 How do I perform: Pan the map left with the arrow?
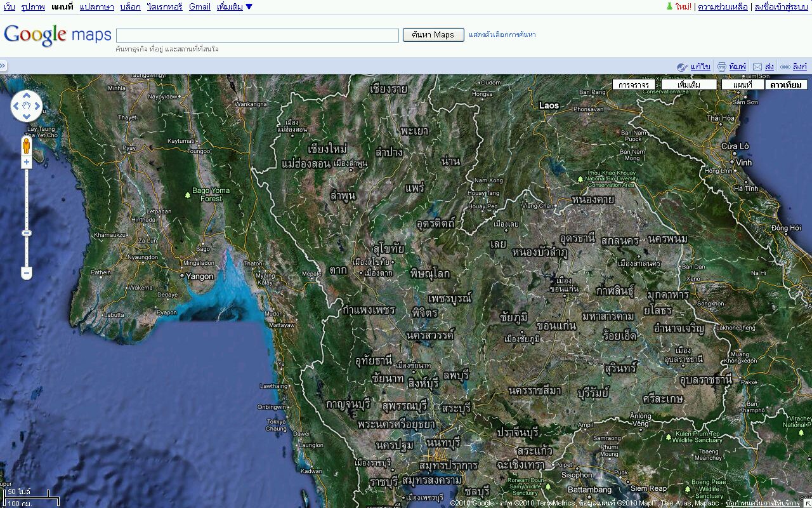pyautogui.click(x=16, y=107)
